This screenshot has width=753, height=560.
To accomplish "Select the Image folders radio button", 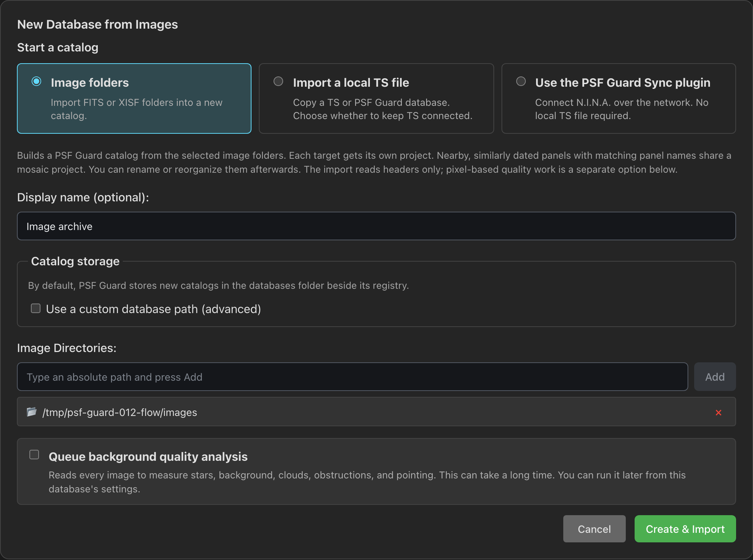I will (36, 81).
